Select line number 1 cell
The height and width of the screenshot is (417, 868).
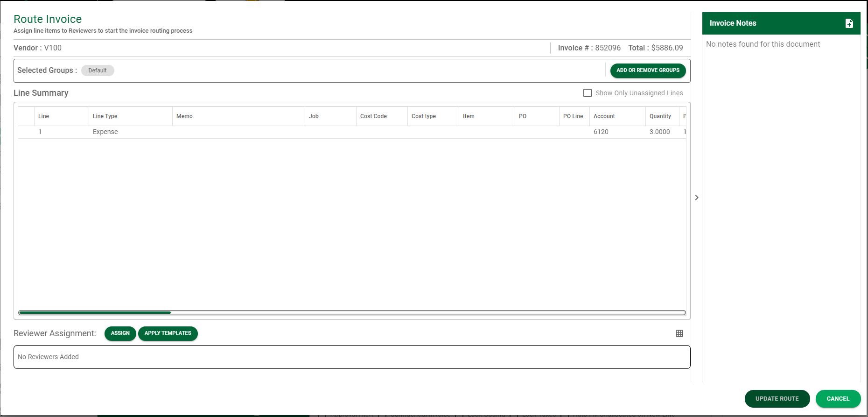pyautogui.click(x=61, y=132)
